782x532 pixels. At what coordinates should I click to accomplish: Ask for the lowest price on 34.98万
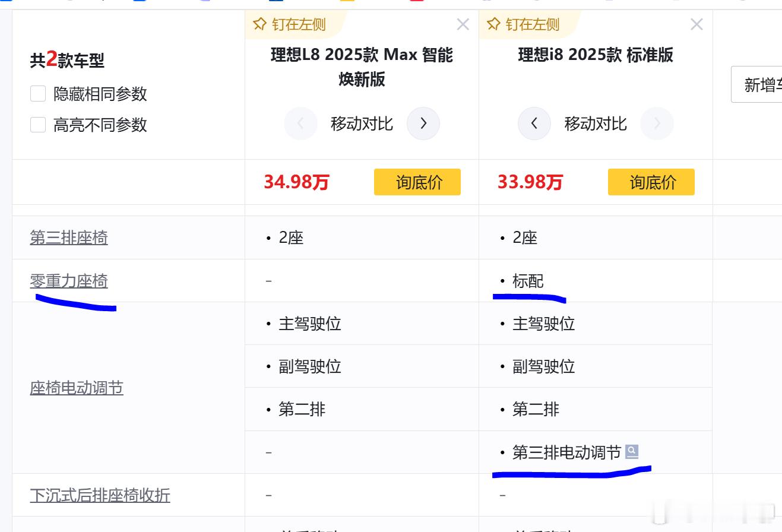417,182
